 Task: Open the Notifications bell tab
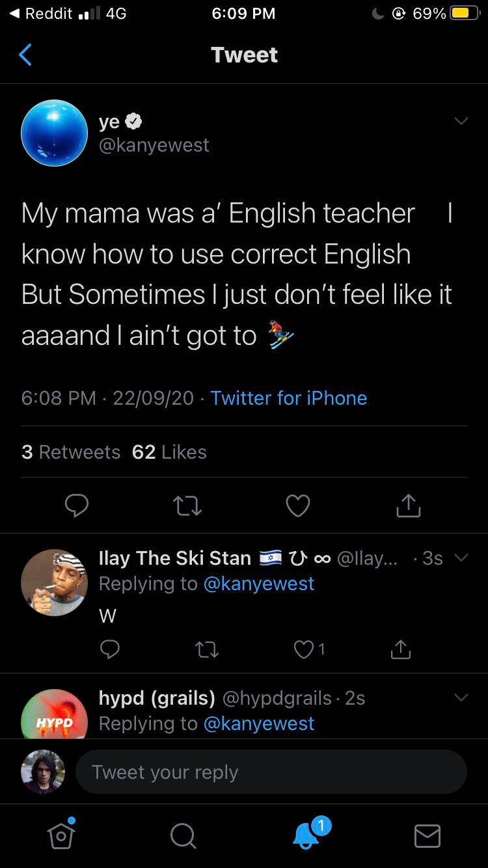click(306, 835)
